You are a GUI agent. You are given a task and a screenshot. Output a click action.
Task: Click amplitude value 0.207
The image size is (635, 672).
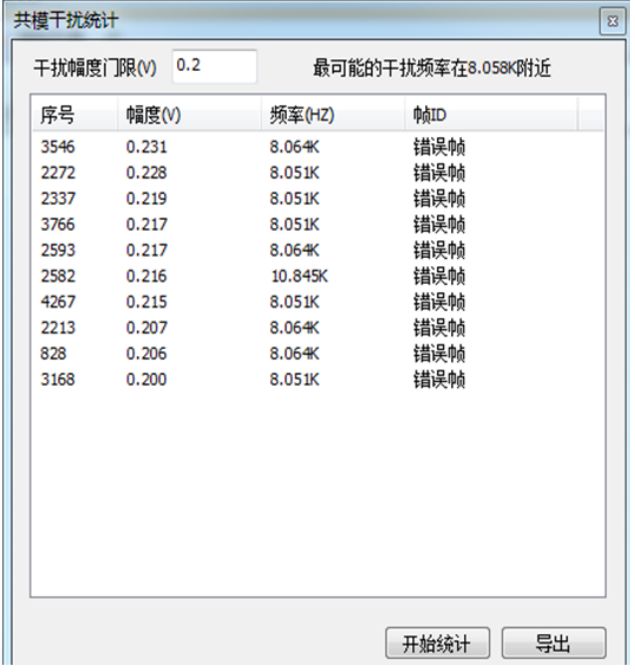coord(146,327)
